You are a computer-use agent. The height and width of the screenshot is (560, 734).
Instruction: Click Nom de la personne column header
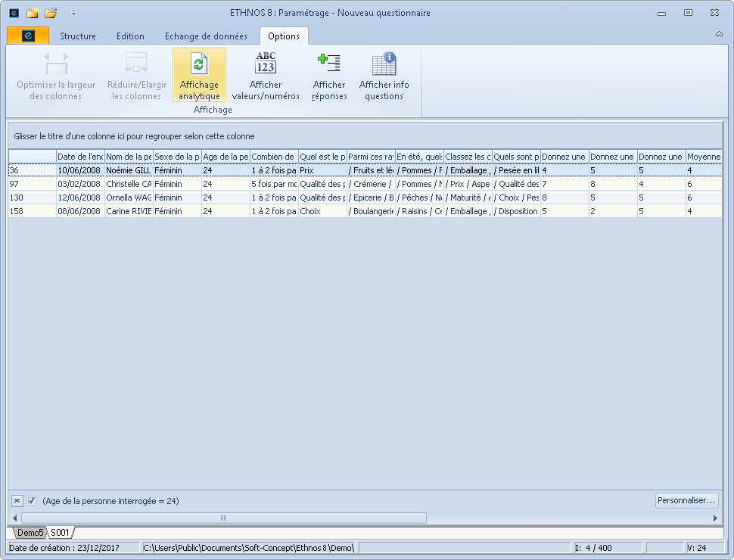129,157
